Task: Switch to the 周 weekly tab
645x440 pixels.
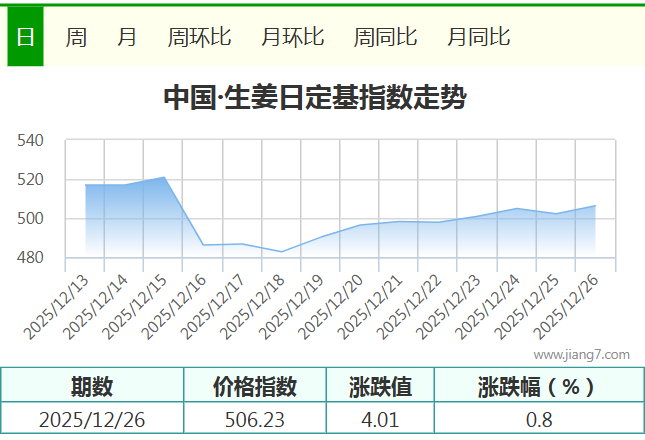Action: pos(76,37)
